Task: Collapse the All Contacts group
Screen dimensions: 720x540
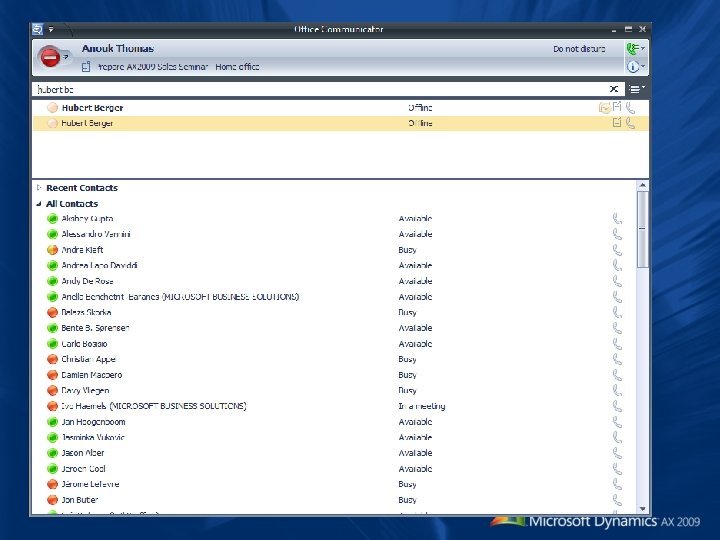Action: (39, 204)
